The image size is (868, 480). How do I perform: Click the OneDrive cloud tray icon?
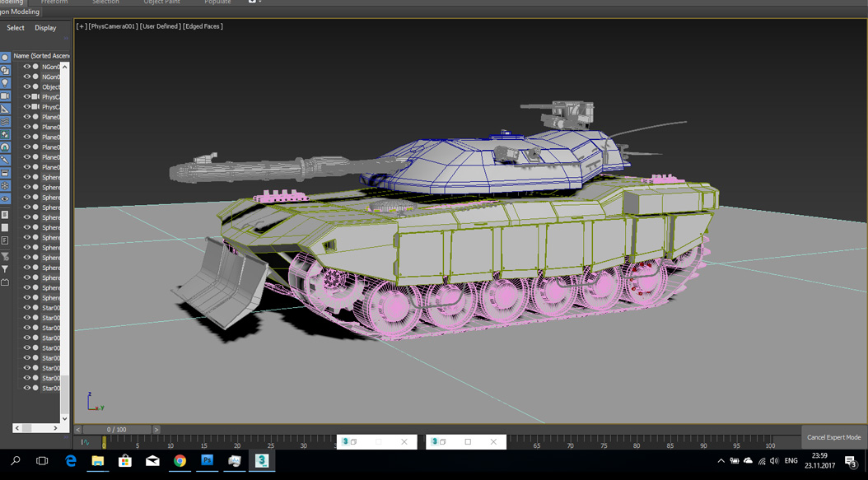(748, 460)
